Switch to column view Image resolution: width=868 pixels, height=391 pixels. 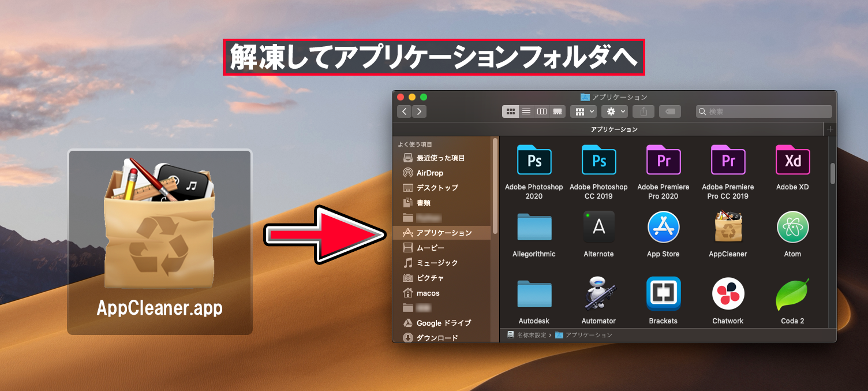coord(542,111)
